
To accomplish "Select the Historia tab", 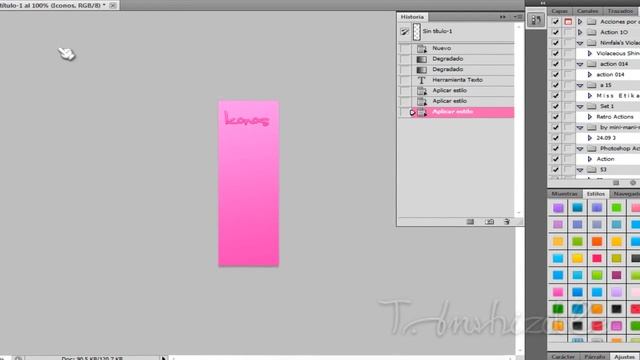I will coord(412,17).
